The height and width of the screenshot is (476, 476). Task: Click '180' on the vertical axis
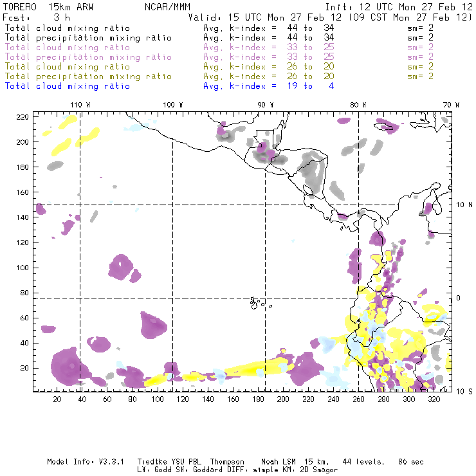[x=23, y=167]
